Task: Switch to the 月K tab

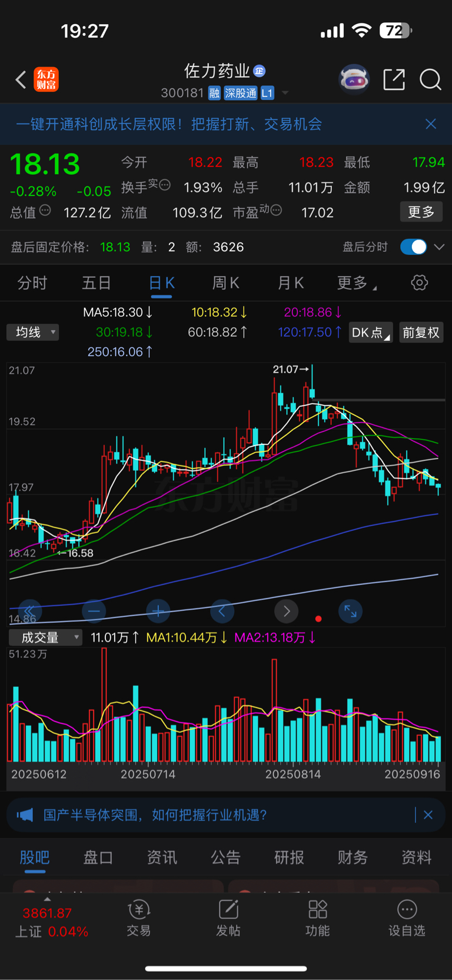Action: pyautogui.click(x=291, y=283)
